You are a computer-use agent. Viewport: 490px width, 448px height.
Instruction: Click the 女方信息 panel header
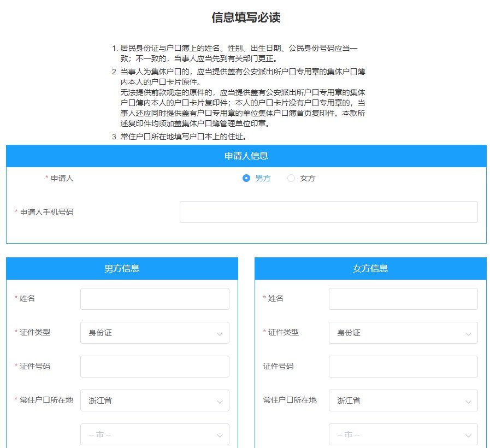pyautogui.click(x=370, y=268)
